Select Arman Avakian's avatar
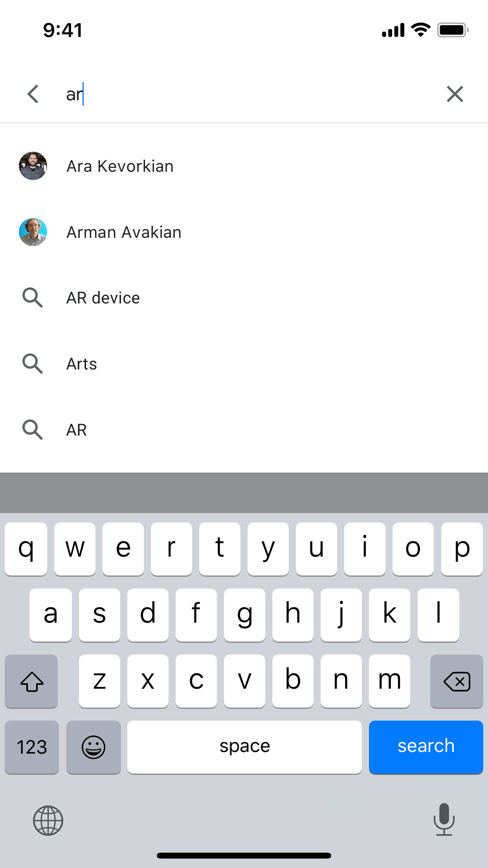This screenshot has width=488, height=868. tap(33, 232)
